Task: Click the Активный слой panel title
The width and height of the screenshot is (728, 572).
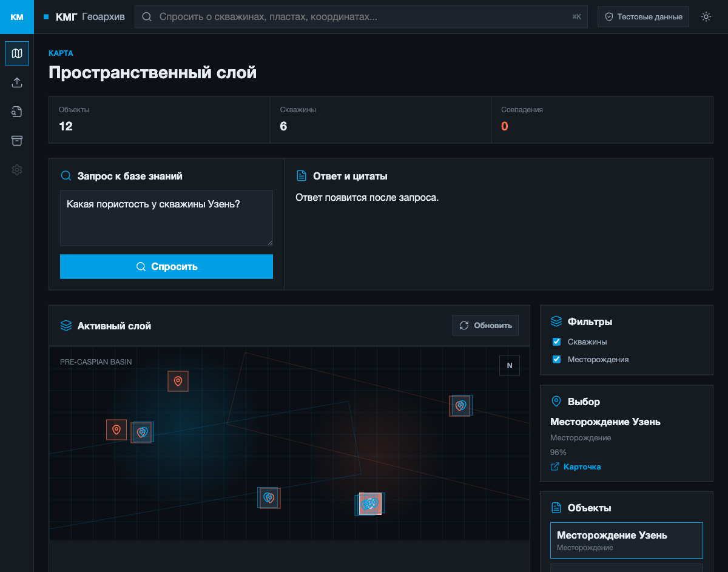Action: [x=114, y=326]
